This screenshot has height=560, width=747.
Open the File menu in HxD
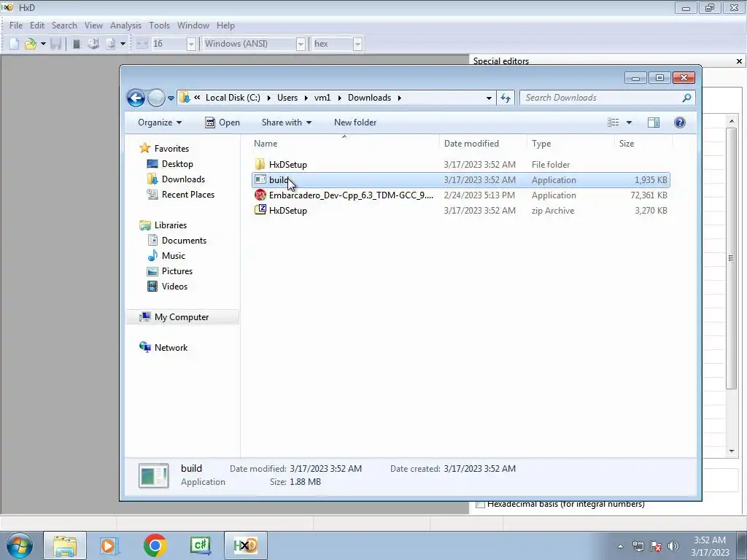coord(16,26)
